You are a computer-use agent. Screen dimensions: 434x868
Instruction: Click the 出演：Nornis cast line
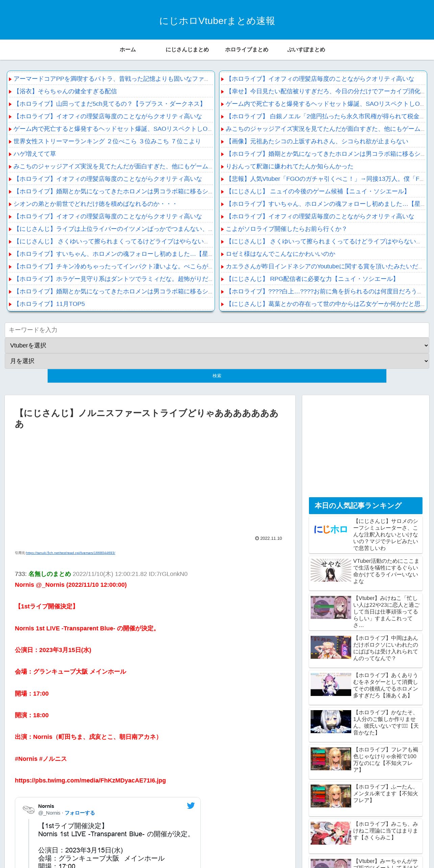tap(88, 737)
